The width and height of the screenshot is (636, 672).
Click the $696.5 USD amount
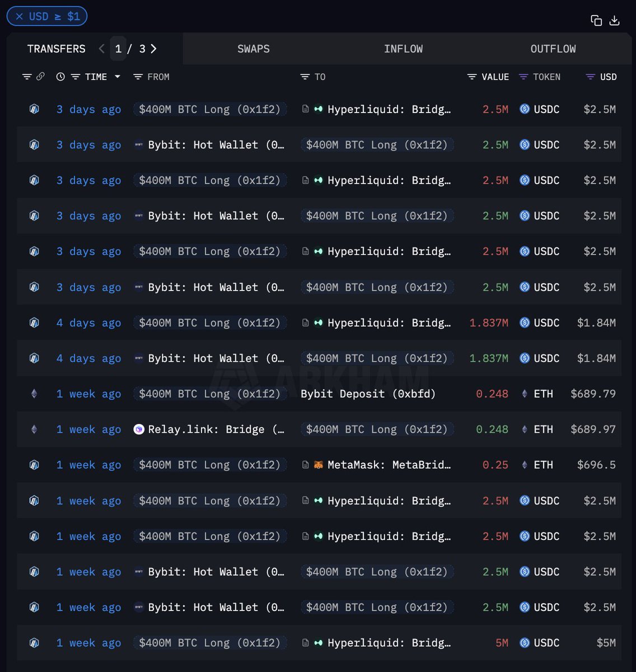pos(596,465)
